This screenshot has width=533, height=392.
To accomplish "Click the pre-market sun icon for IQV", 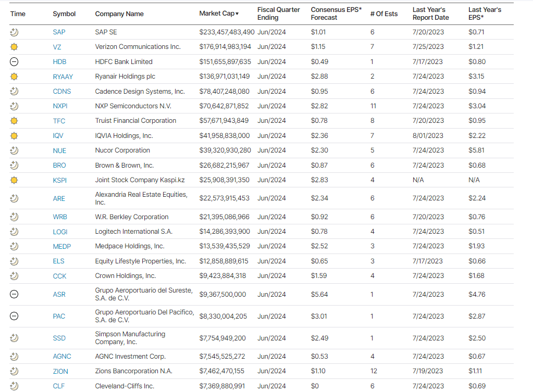I will [14, 136].
